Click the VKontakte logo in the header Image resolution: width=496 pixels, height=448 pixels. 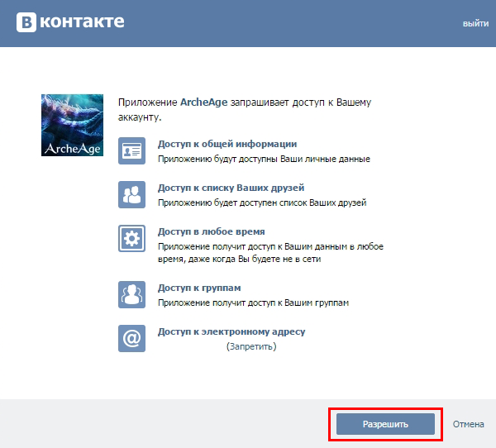click(70, 22)
